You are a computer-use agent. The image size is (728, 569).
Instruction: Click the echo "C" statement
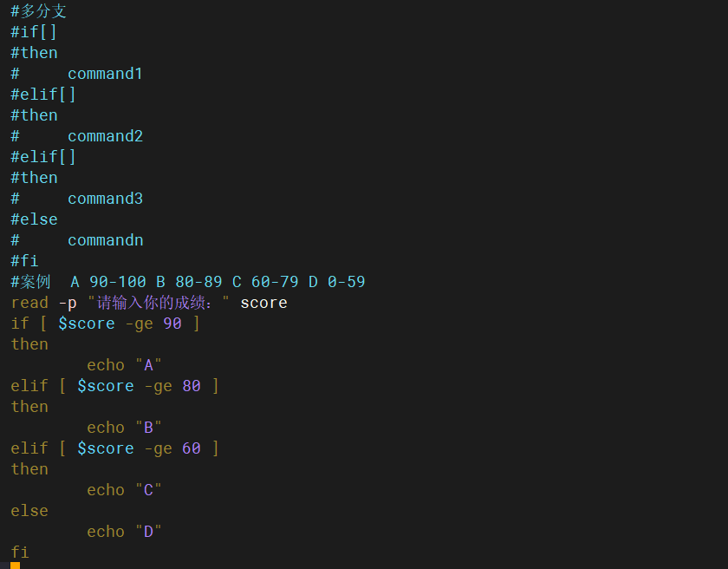[x=124, y=490]
